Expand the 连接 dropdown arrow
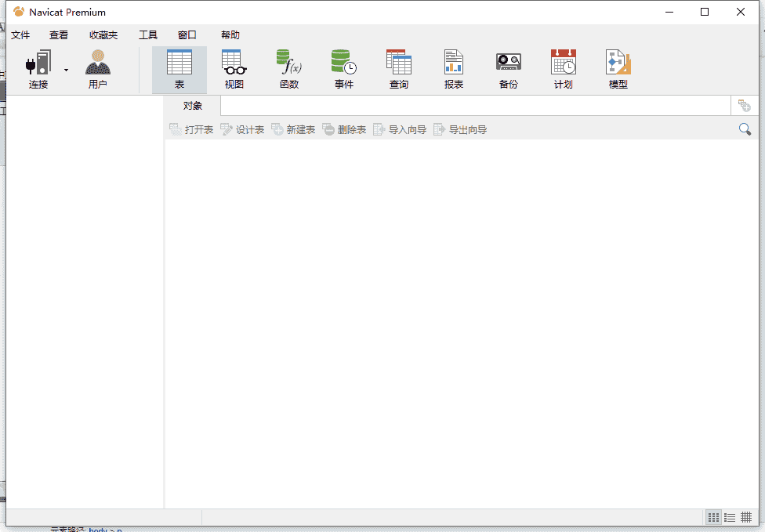 tap(66, 71)
